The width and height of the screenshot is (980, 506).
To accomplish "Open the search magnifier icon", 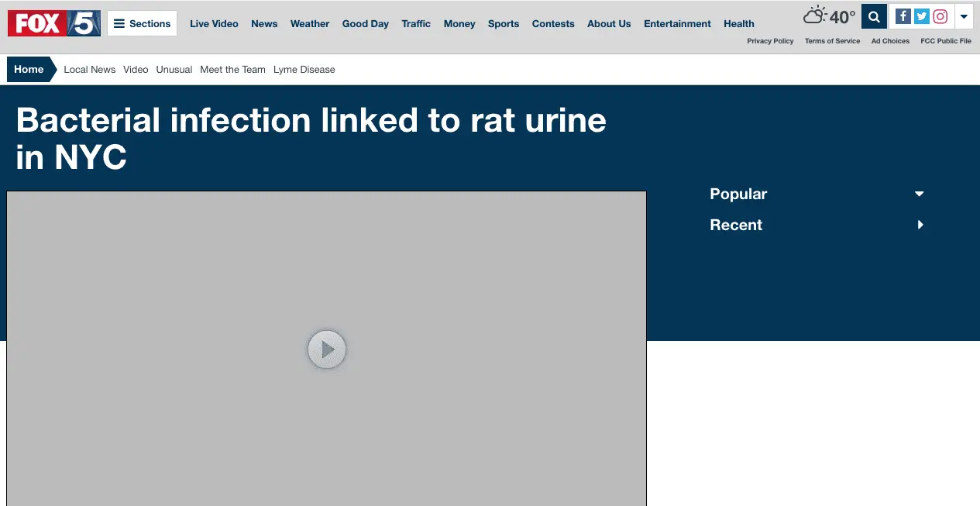I will (874, 16).
